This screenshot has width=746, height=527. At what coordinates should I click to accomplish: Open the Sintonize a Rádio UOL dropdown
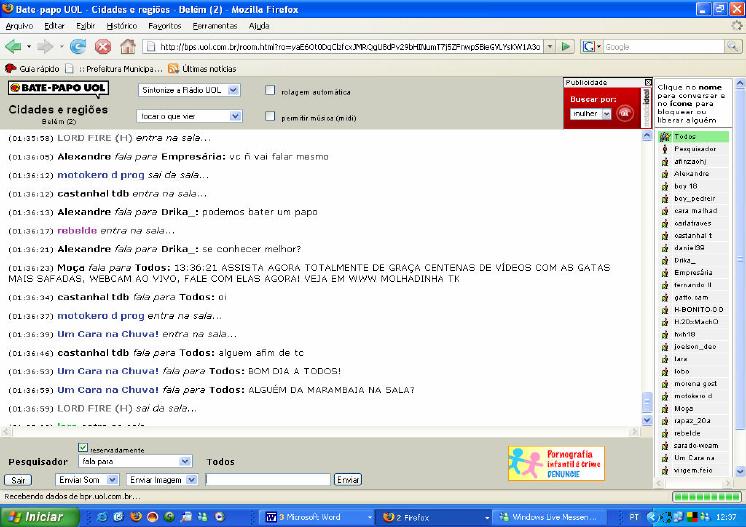click(x=189, y=90)
